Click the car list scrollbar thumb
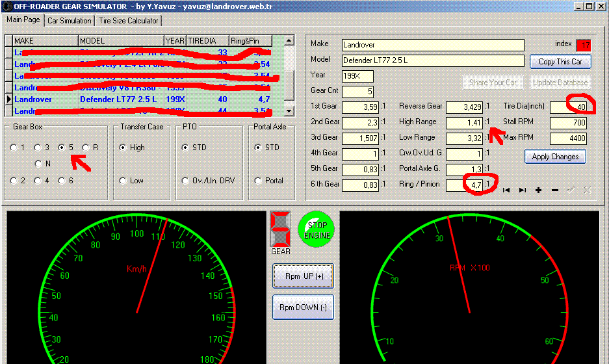The width and height of the screenshot is (609, 364). [289, 85]
